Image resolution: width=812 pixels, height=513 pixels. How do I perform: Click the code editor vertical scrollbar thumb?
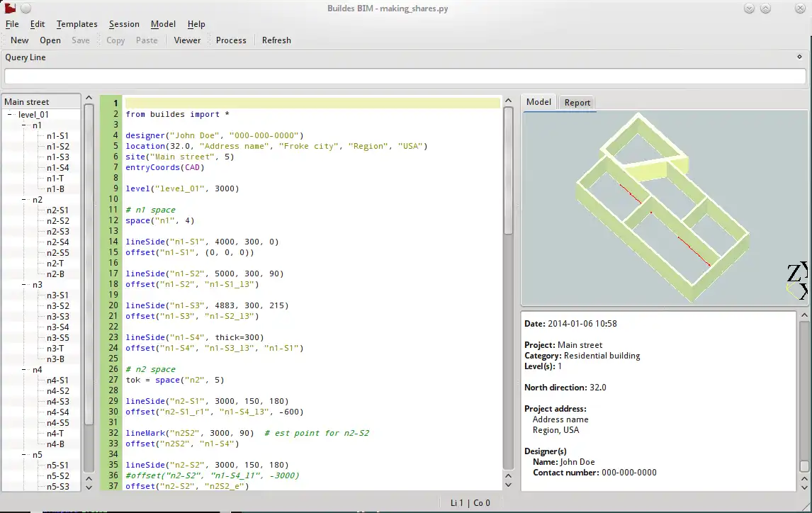(508, 170)
